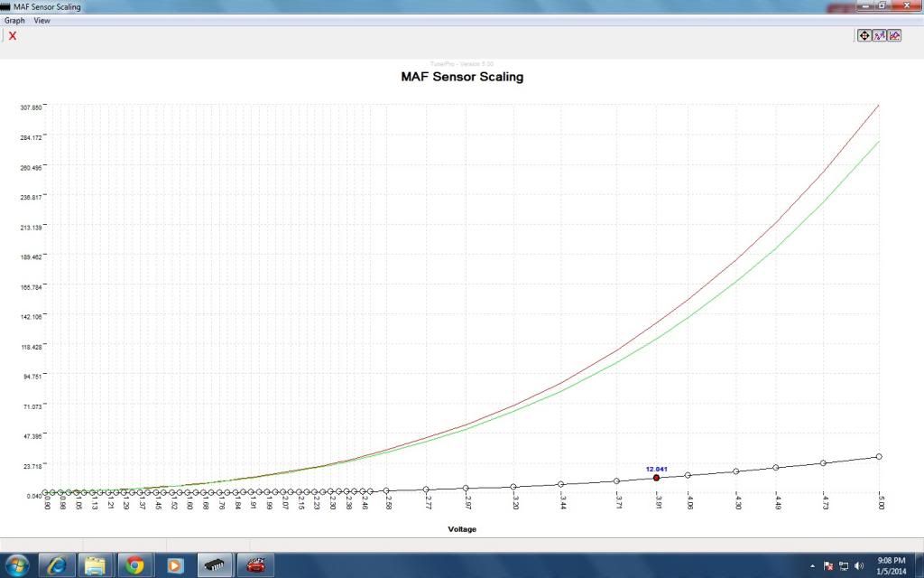Click the volume speaker tray icon

click(856, 565)
